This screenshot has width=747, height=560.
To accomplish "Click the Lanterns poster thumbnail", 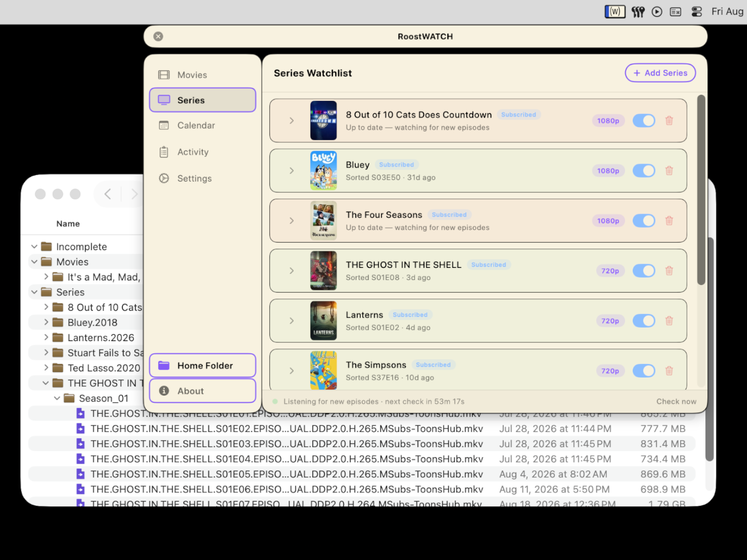I will (x=324, y=321).
